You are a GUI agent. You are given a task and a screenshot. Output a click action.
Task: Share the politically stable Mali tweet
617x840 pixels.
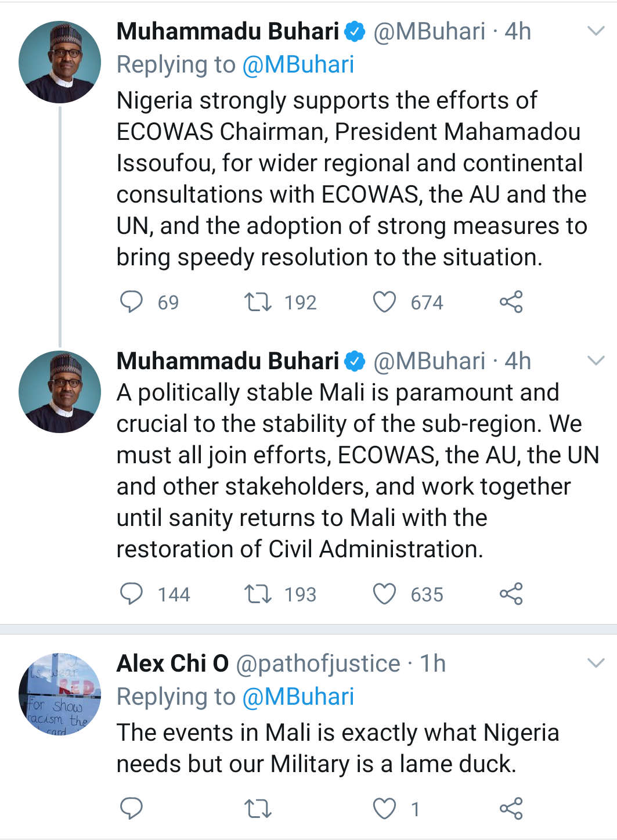pyautogui.click(x=511, y=594)
